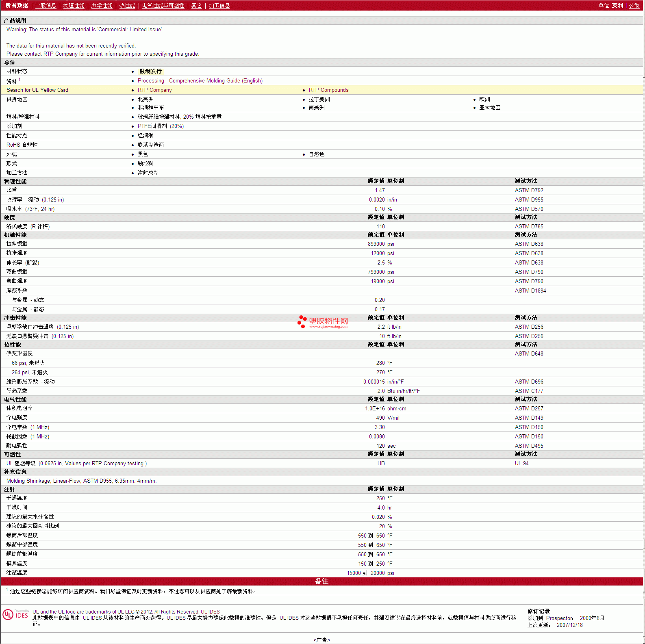Go to the 加工信息 tab
This screenshot has width=645, height=644.
[219, 5]
